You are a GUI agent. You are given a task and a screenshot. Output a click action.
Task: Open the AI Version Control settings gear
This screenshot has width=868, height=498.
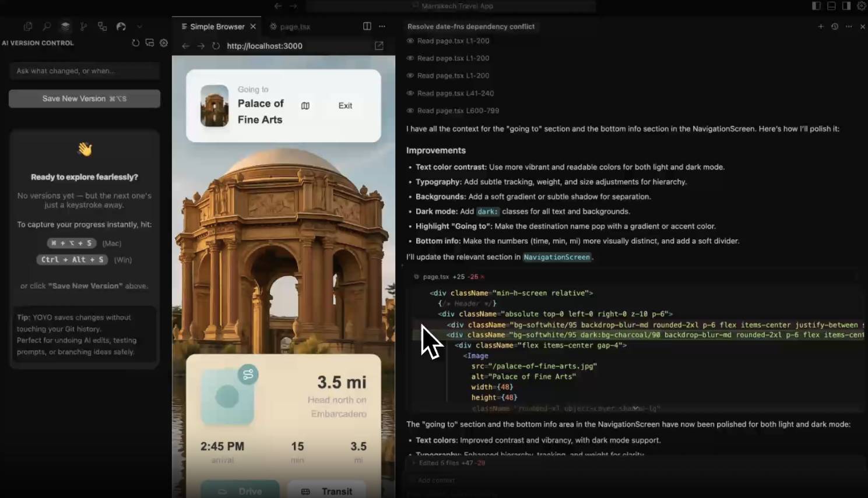click(164, 43)
